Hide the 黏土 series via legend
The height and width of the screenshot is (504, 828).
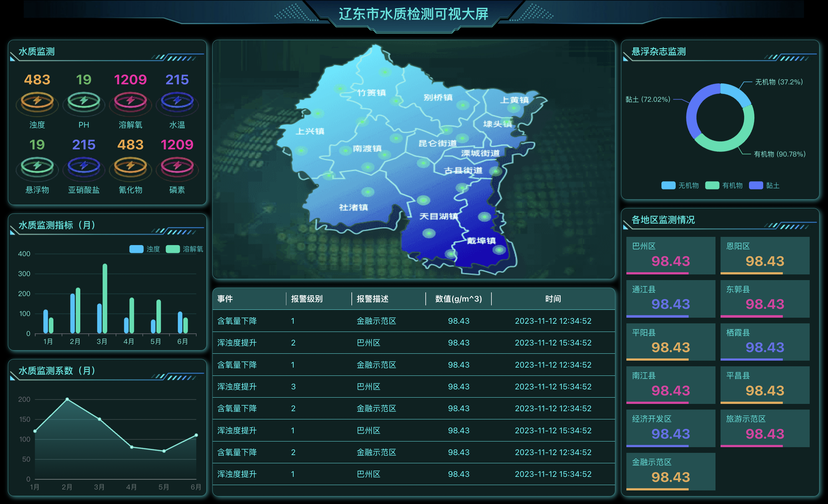(756, 185)
